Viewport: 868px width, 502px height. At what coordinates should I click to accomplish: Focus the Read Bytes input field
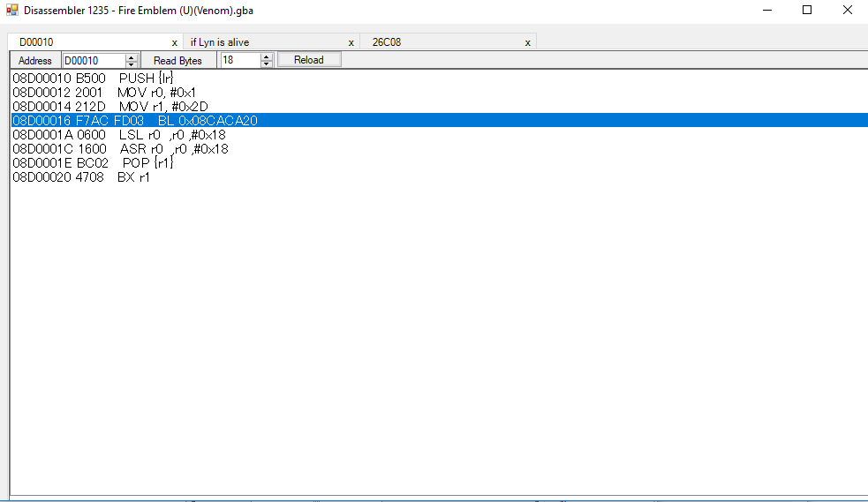240,60
